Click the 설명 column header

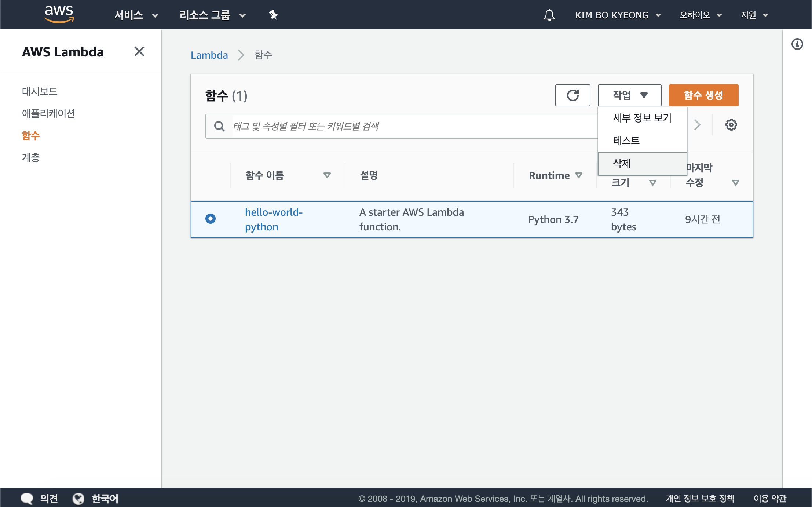point(369,175)
